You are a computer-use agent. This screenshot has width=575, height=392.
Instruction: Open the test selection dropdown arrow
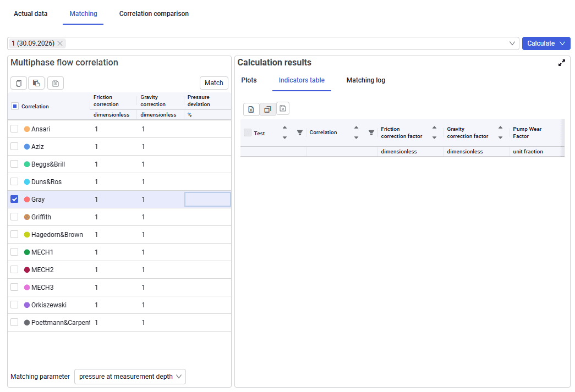tap(512, 43)
